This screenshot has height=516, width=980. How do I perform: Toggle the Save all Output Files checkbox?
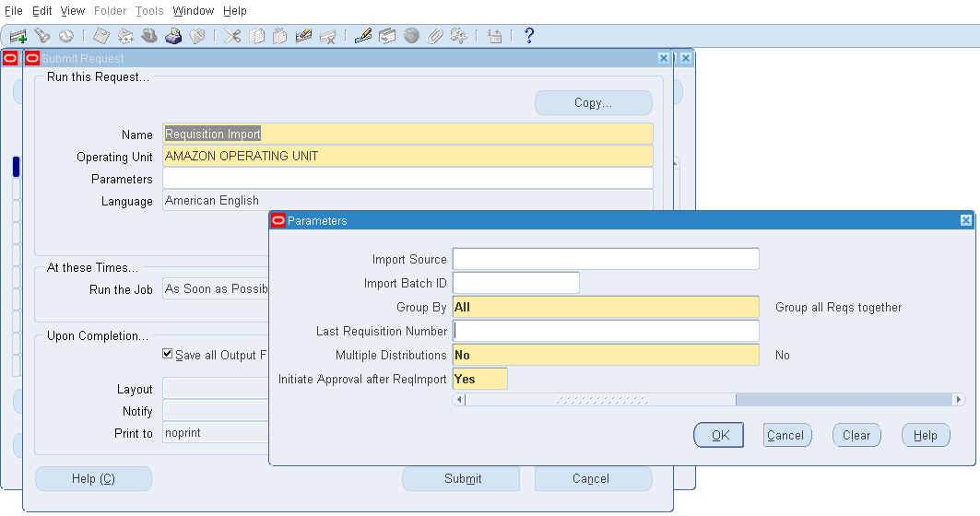coord(168,354)
